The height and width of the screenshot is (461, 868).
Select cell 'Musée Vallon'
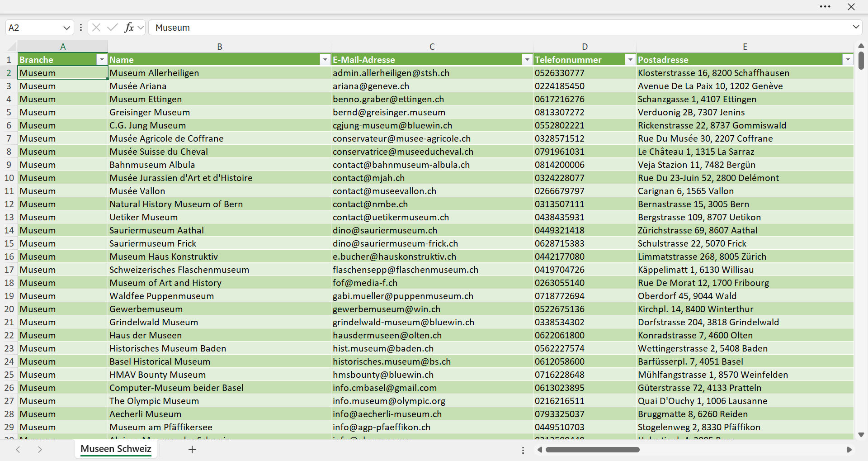(x=220, y=191)
